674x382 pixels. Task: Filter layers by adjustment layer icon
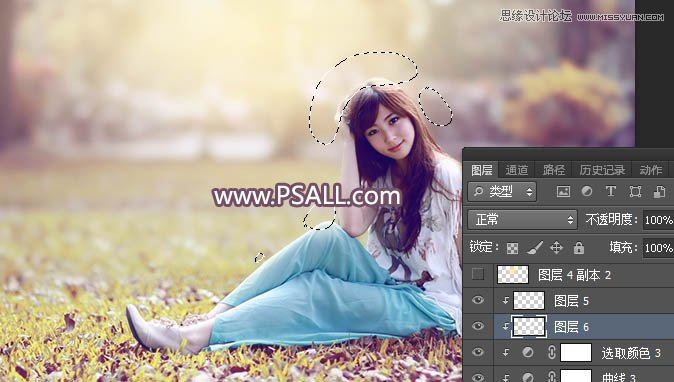click(587, 192)
